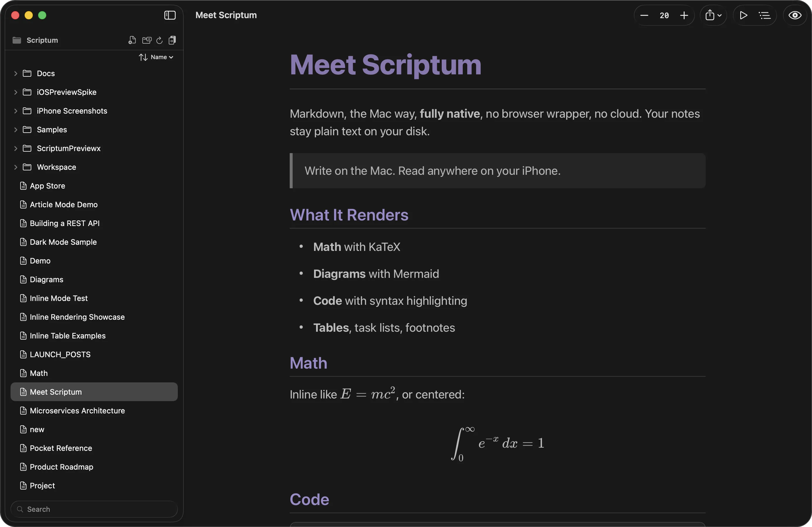Screen dimensions: 812x527
Task: Click the yellow minimize window button
Action: [29, 15]
